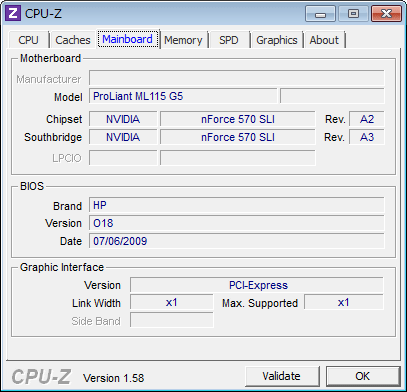
Task: Select the Mainboard tab
Action: coord(127,39)
